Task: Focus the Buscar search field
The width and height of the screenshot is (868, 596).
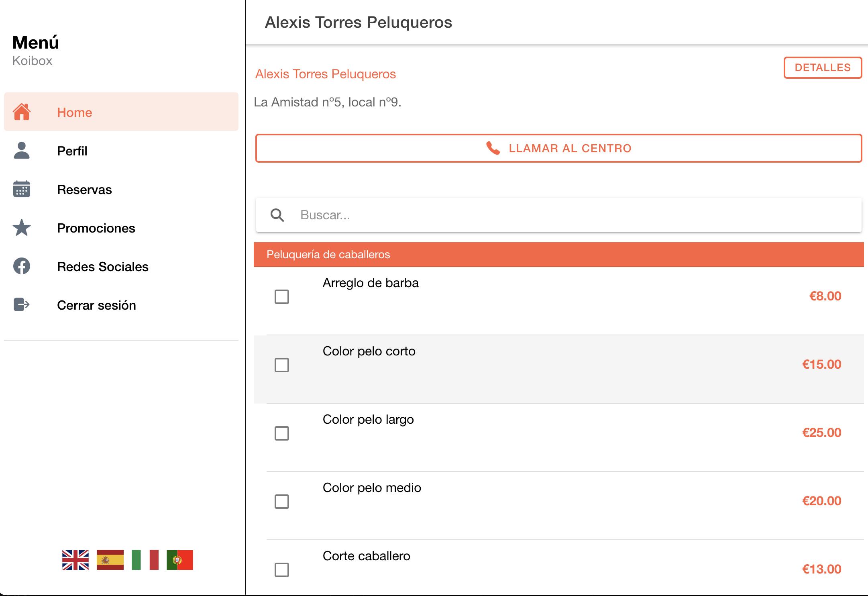Action: click(558, 215)
